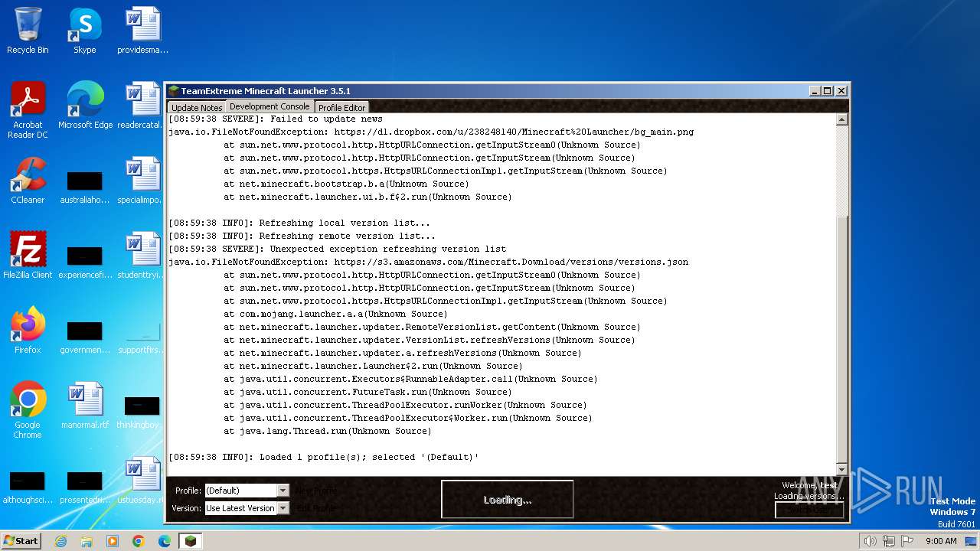
Task: Select manormal.rtf file on desktop
Action: 85,406
